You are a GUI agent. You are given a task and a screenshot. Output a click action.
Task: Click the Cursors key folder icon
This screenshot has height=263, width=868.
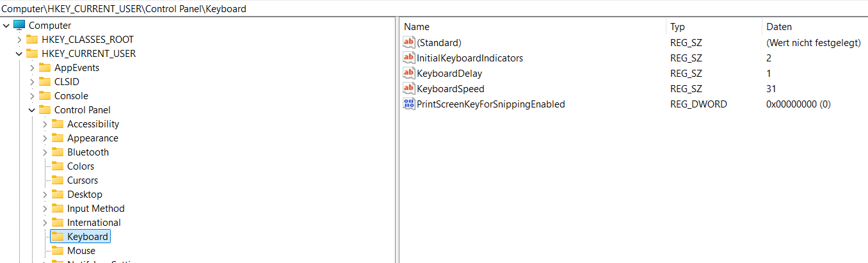(58, 180)
